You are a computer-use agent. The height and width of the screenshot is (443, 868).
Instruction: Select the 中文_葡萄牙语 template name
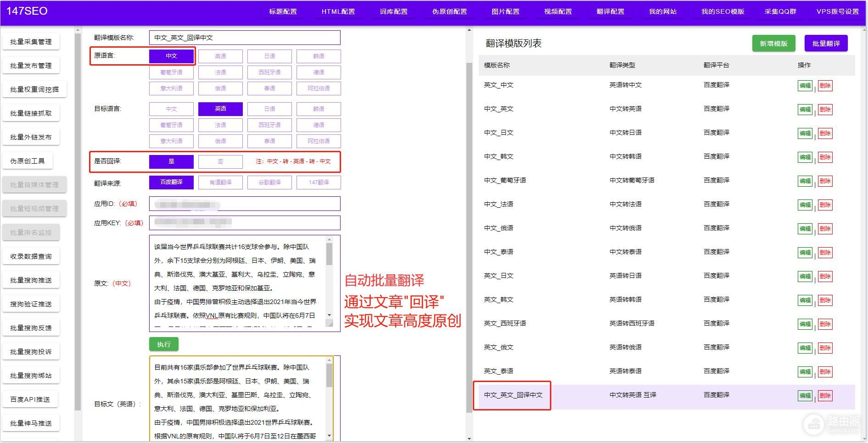[505, 180]
